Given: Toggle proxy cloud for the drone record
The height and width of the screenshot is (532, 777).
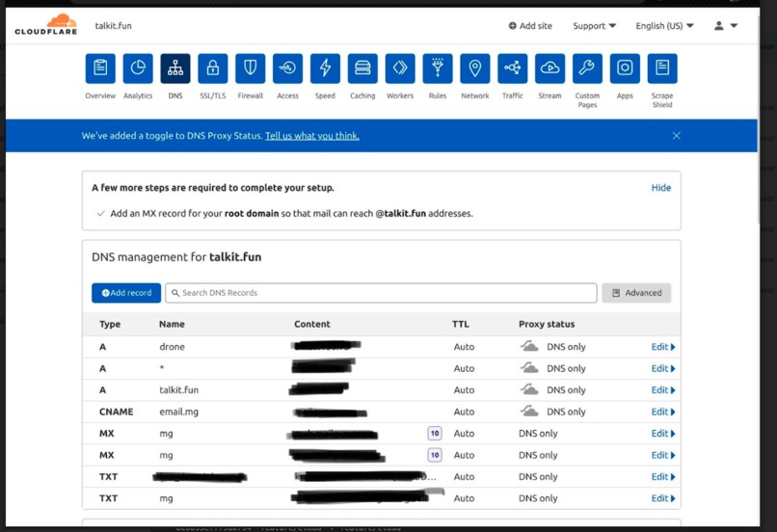Looking at the screenshot, I should click(x=529, y=346).
